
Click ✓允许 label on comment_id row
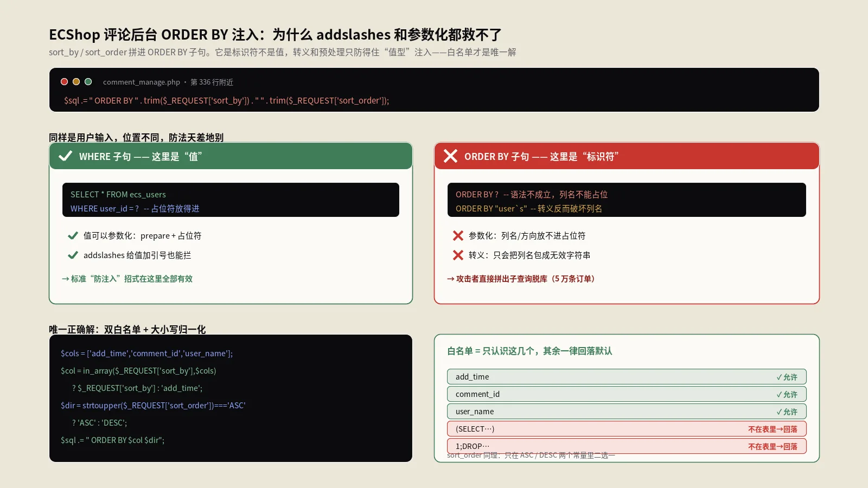coord(787,394)
